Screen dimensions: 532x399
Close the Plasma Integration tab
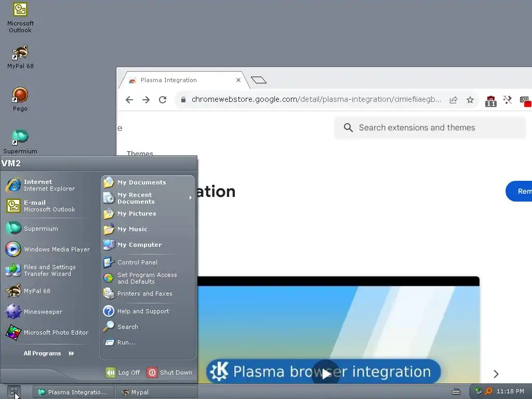pos(238,80)
